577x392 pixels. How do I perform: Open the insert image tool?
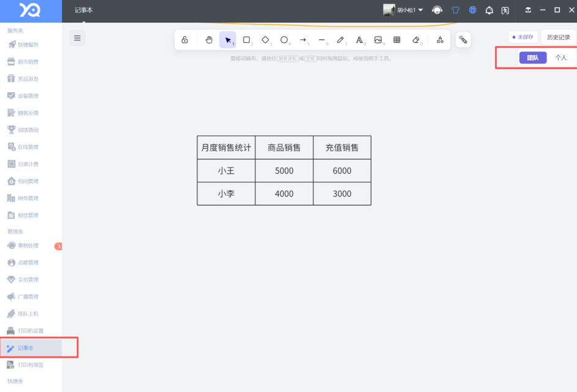(378, 40)
